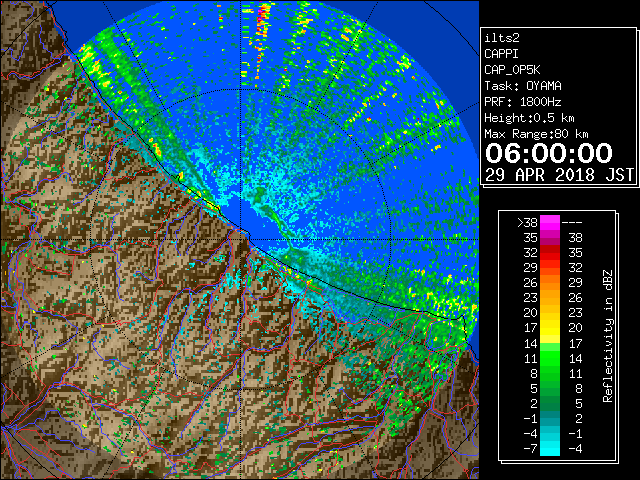Click the 'Max Range:80 km' text
640x480 pixels.
pos(536,134)
